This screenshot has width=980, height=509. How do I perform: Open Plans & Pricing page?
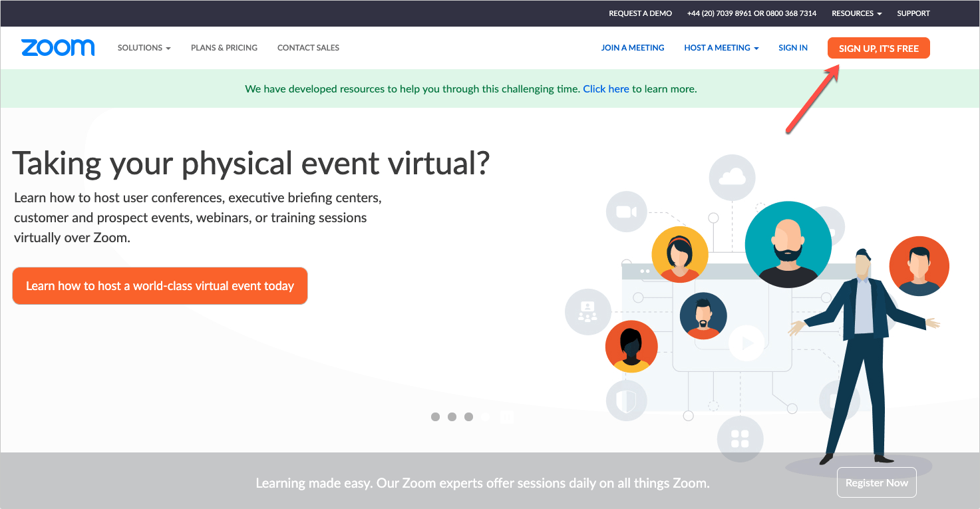tap(224, 48)
